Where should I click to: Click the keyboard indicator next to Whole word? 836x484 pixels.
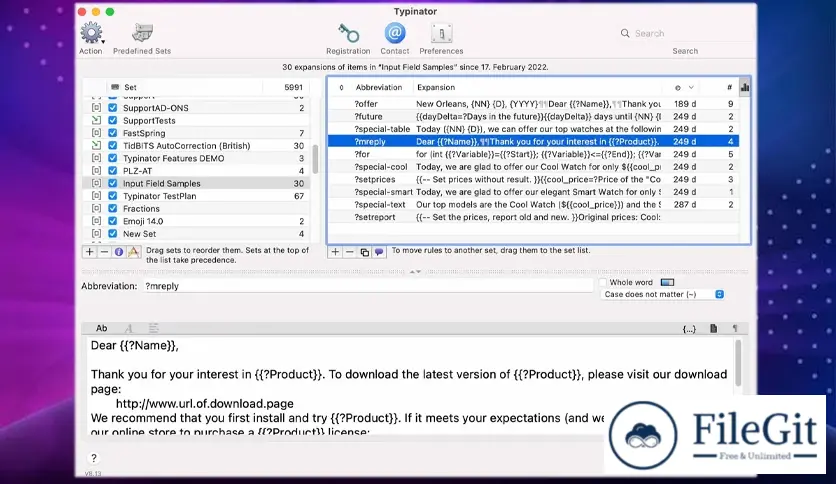[668, 282]
